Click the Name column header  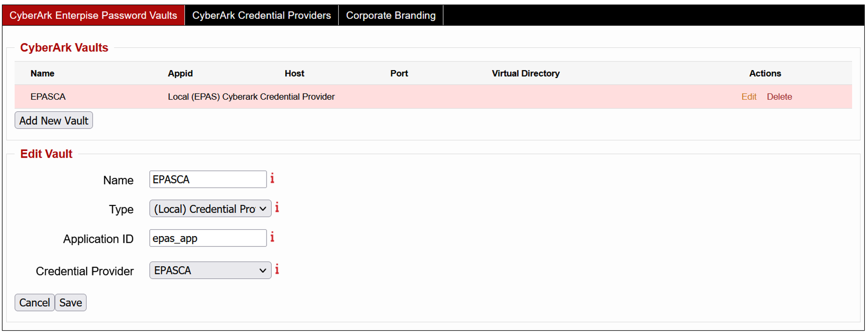point(43,73)
